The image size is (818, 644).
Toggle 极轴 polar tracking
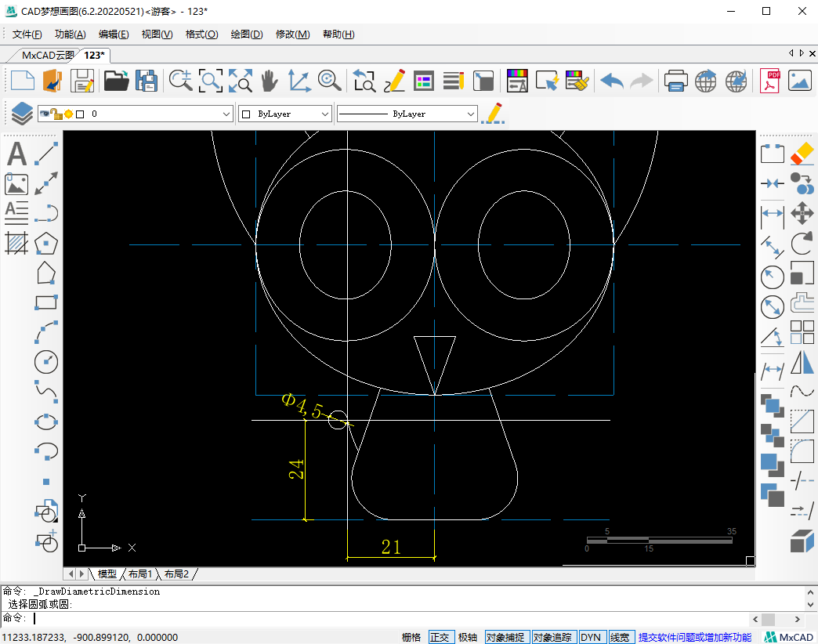468,637
